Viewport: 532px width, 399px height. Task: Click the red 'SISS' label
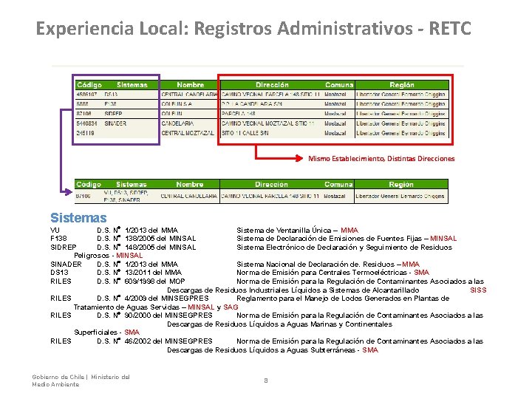point(478,290)
